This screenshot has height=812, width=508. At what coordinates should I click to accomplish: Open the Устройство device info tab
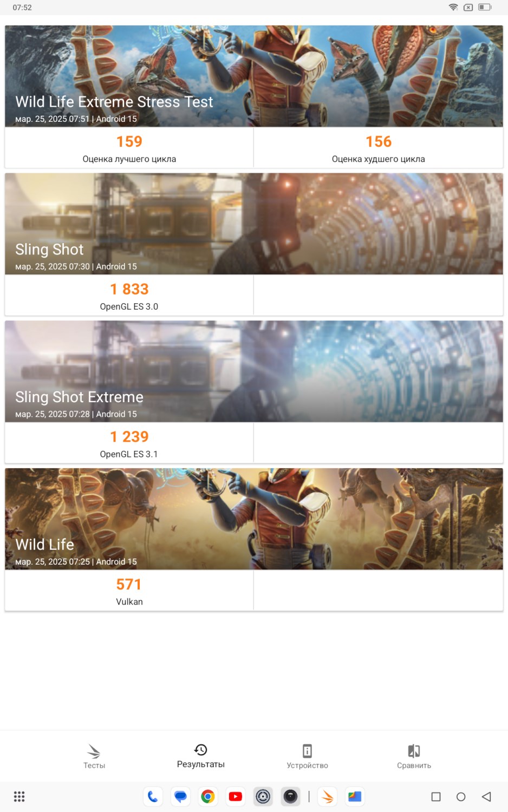point(307,751)
